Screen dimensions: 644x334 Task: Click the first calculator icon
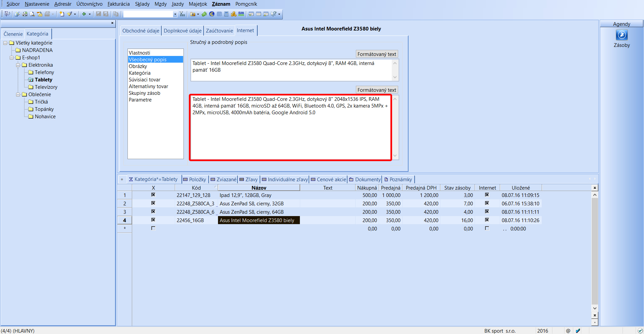219,14
